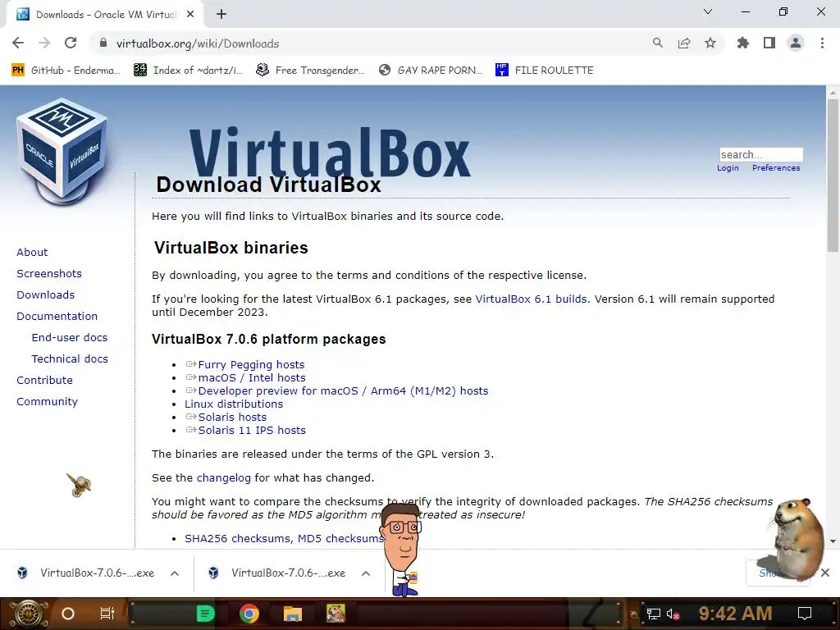Open End-user docs link

[70, 337]
